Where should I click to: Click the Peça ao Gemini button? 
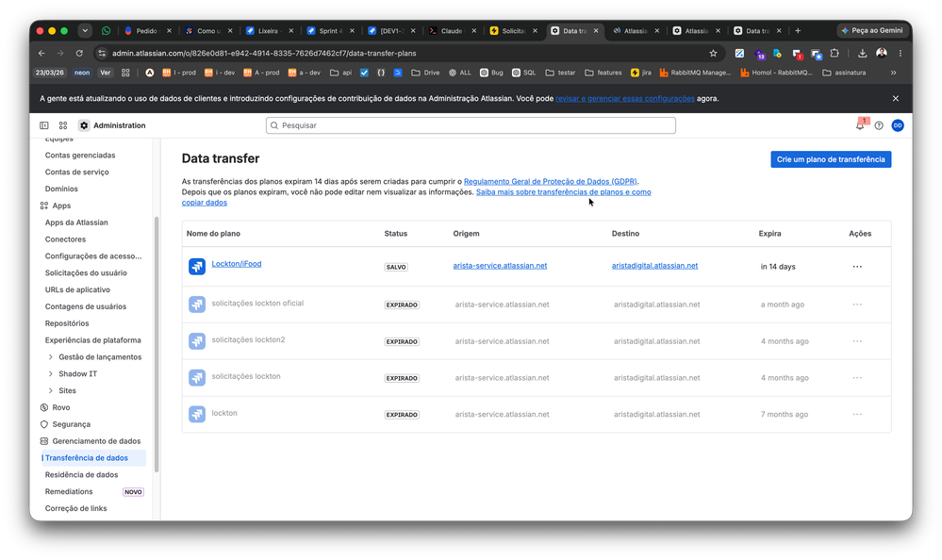pyautogui.click(x=871, y=31)
